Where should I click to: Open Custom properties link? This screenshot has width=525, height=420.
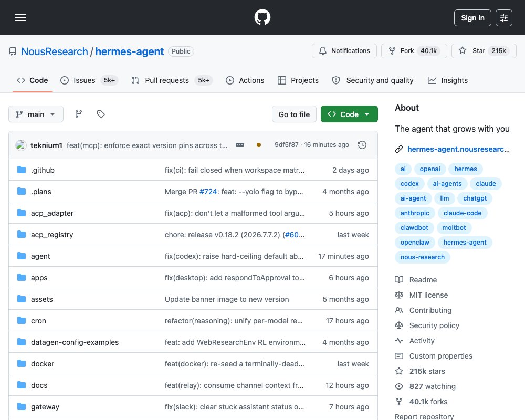point(434,356)
